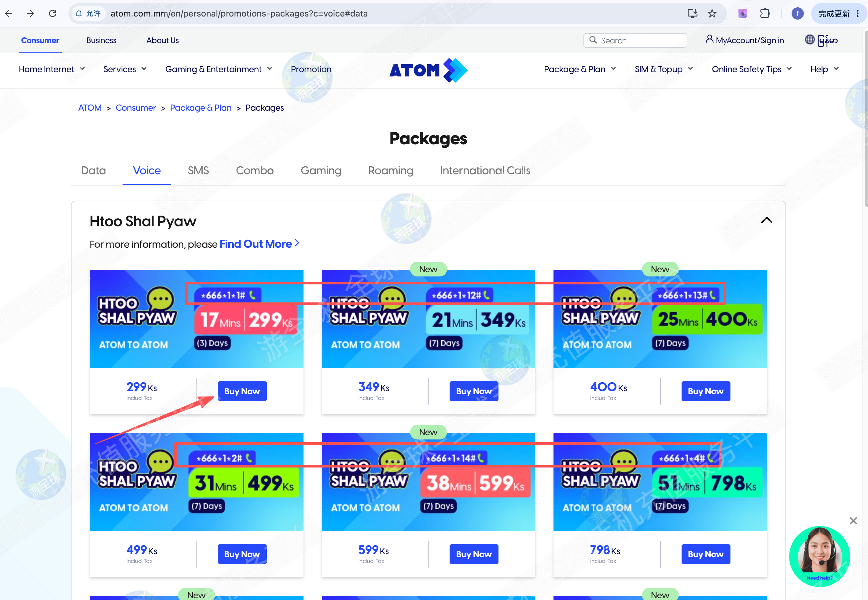Open the purple browser extension icon
868x600 pixels.
point(742,13)
